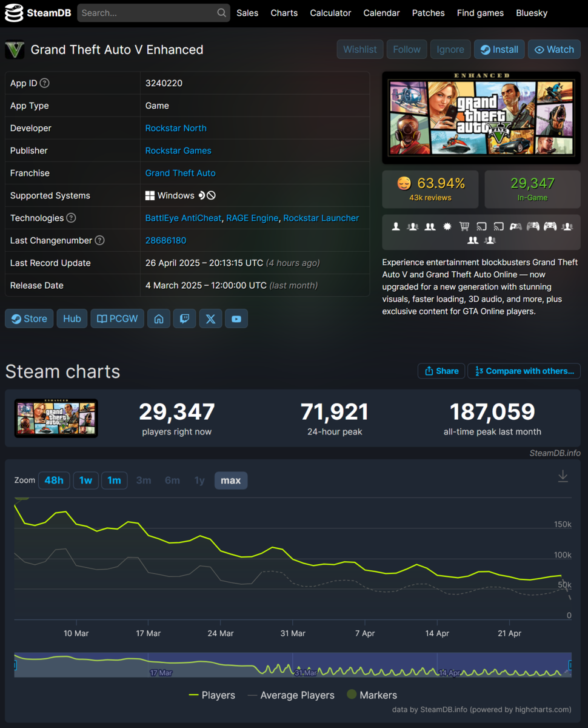The width and height of the screenshot is (588, 728).
Task: Open the official homepage via the house icon
Action: click(159, 318)
